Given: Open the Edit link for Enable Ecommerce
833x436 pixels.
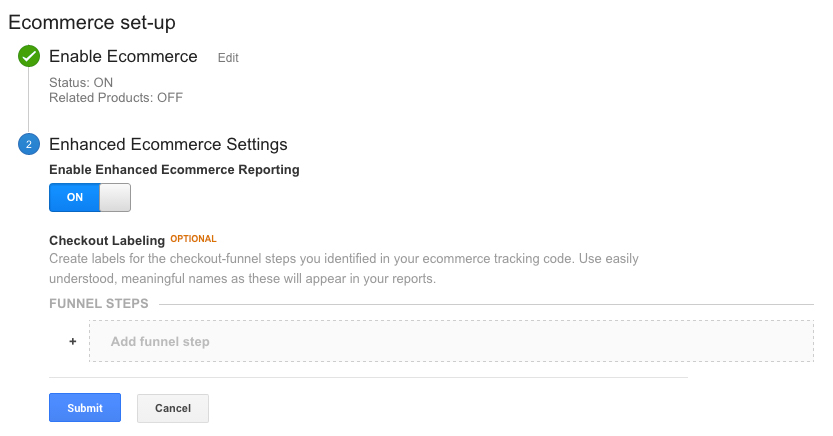Looking at the screenshot, I should pyautogui.click(x=228, y=58).
